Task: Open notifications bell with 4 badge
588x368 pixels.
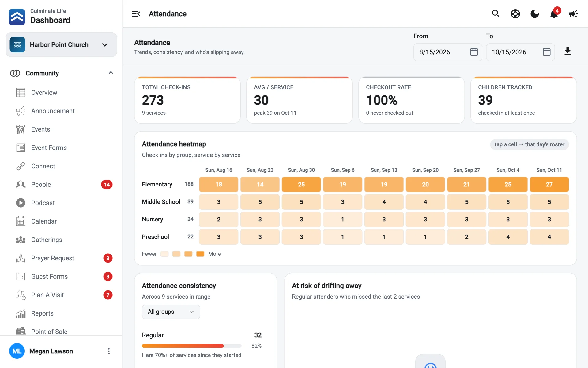Action: (554, 14)
